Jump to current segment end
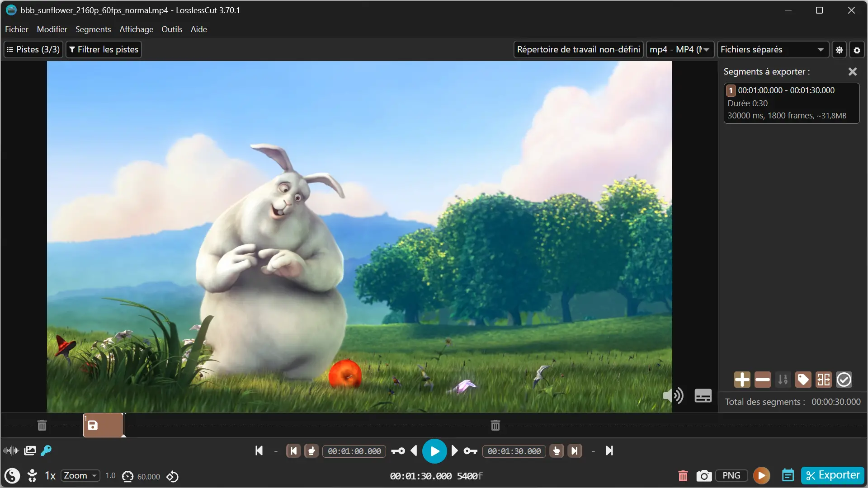The width and height of the screenshot is (868, 488). point(575,451)
